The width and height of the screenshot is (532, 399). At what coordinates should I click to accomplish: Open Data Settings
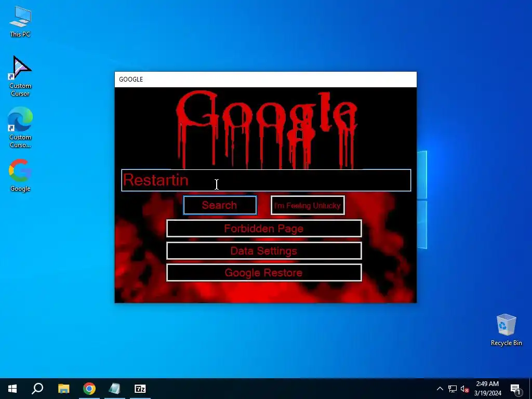[264, 251]
